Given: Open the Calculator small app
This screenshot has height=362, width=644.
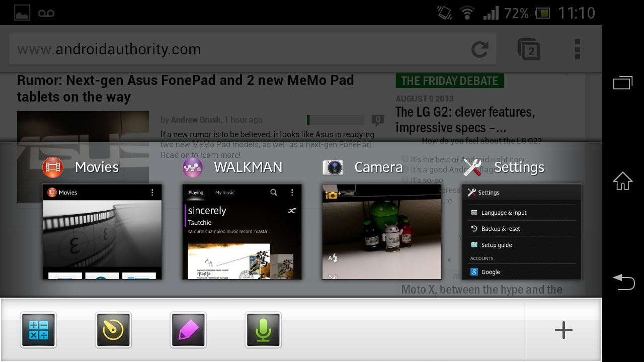Looking at the screenshot, I should (39, 330).
